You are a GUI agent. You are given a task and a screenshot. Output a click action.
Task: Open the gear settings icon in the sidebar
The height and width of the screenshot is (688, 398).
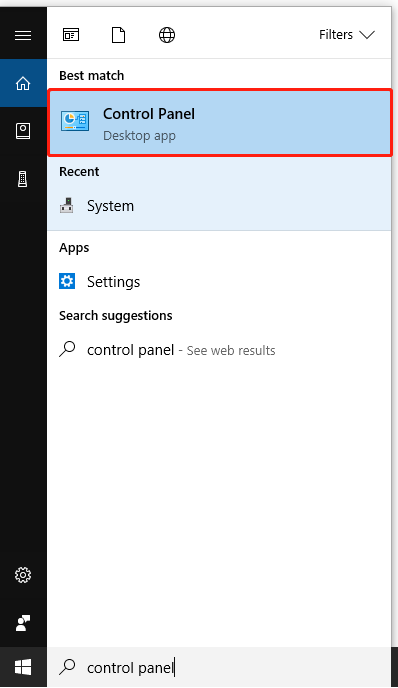tap(23, 575)
